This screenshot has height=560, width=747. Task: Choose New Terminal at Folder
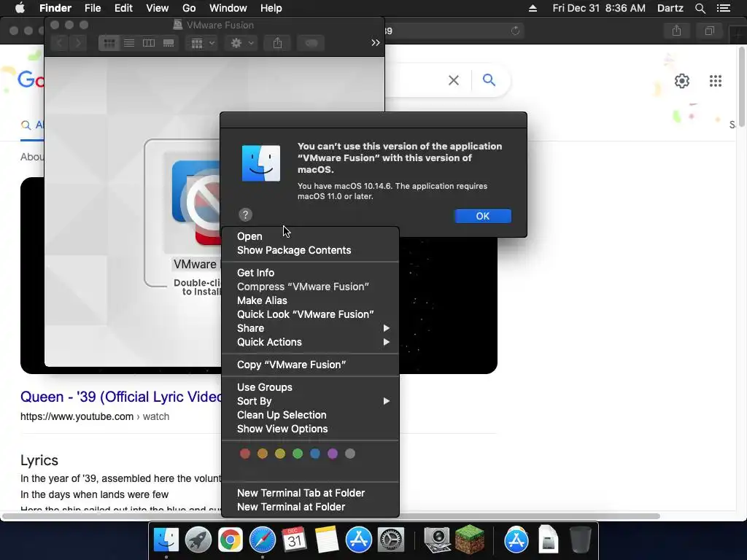pyautogui.click(x=310, y=507)
